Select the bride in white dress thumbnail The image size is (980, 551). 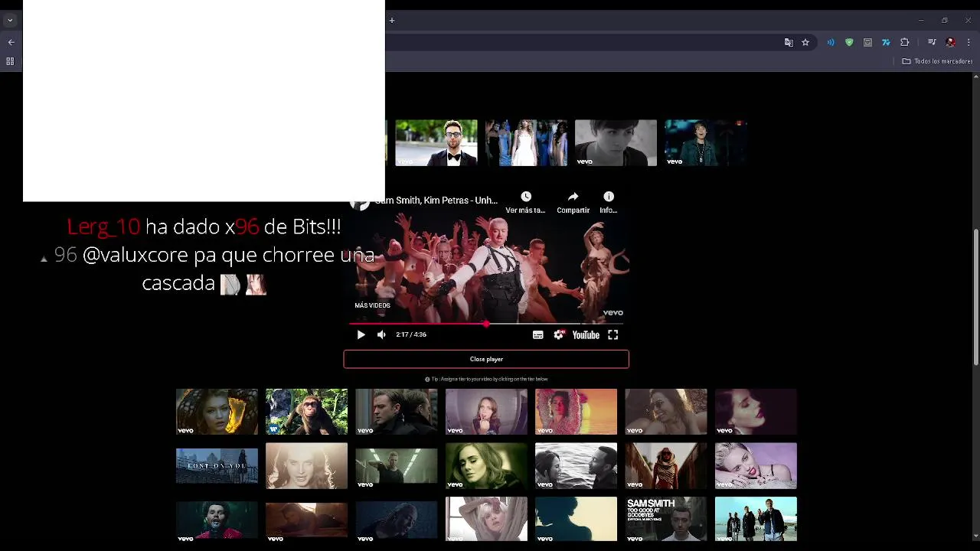526,143
